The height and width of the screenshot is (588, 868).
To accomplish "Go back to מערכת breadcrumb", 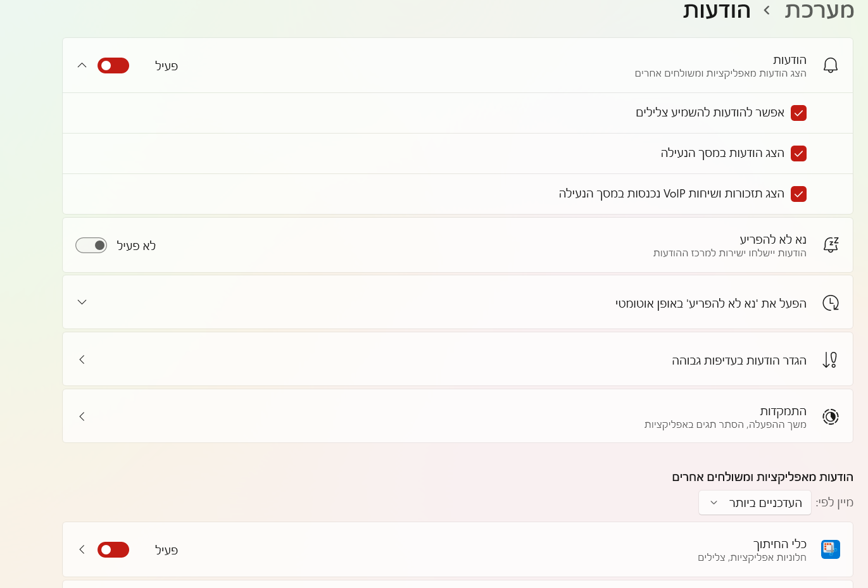I will click(819, 10).
